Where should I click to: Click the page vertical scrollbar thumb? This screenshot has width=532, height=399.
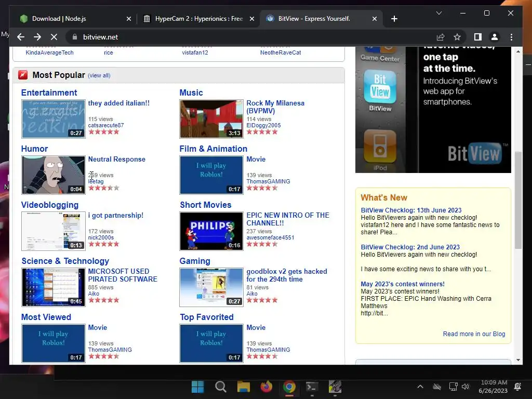click(518, 200)
